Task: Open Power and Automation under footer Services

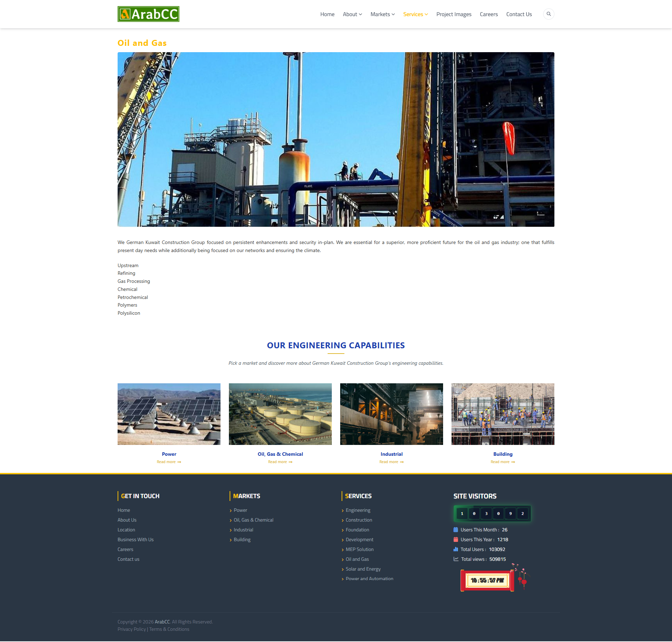Action: 369,579
